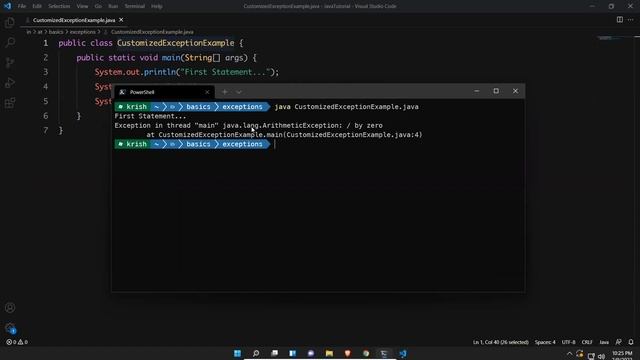Open the Extensions view

10,102
